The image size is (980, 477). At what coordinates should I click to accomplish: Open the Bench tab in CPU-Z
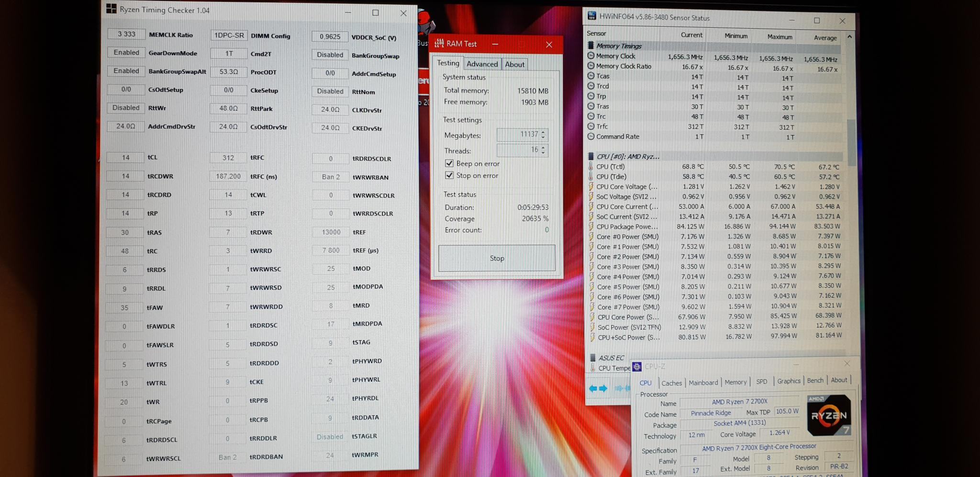coord(815,380)
